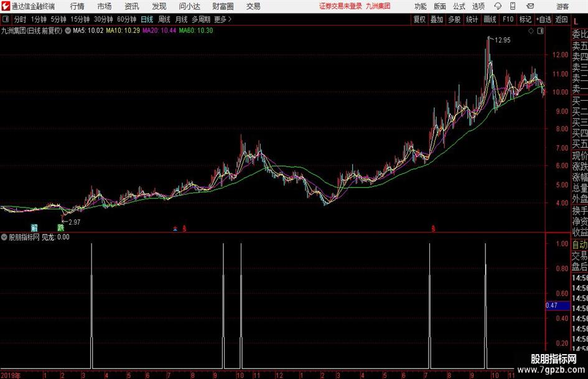588x379 pixels.
Task: Open the 公式 menu
Action: tap(459, 6)
